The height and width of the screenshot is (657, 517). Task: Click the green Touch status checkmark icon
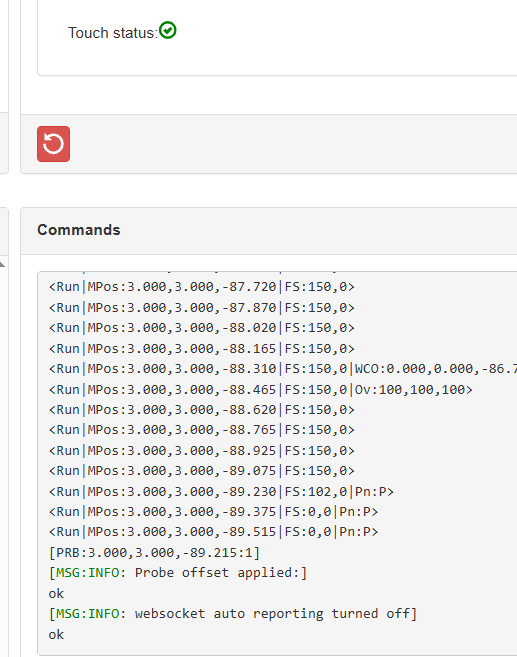[168, 30]
